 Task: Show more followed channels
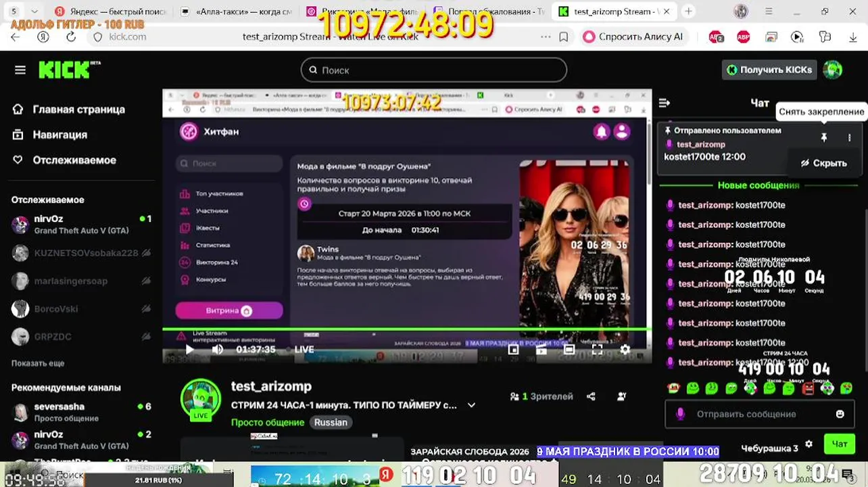[x=38, y=363]
